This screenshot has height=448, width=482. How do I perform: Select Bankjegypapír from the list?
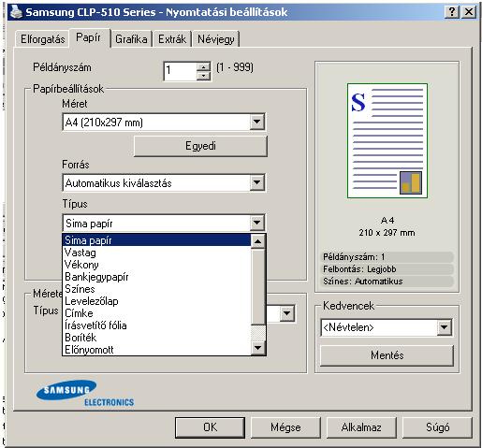tap(157, 277)
